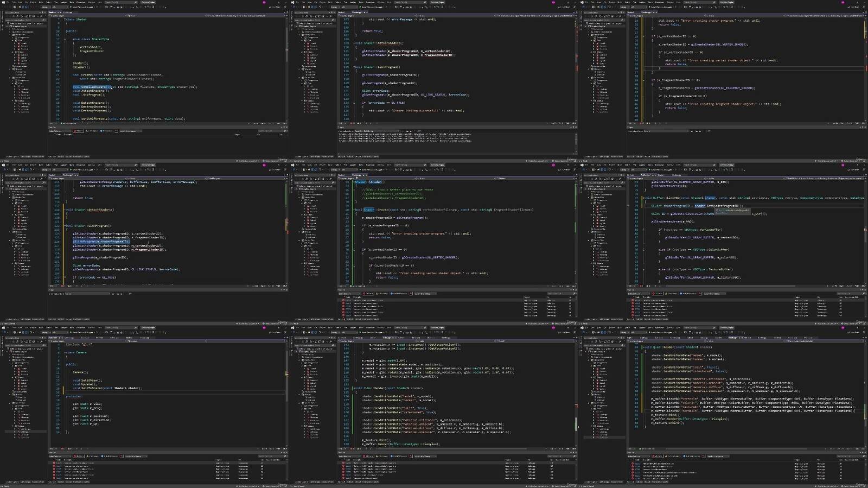Click purple account avatar in top-right screenshot

click(x=843, y=2)
